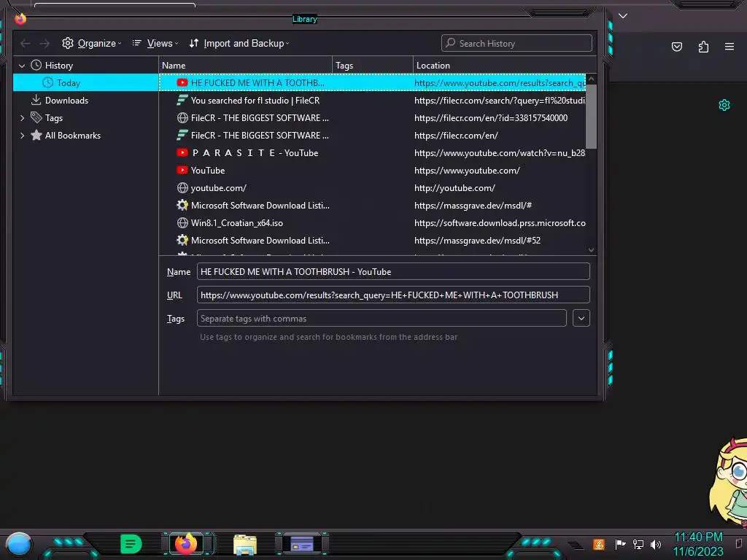
Task: Select Today in the History tree
Action: [x=86, y=83]
